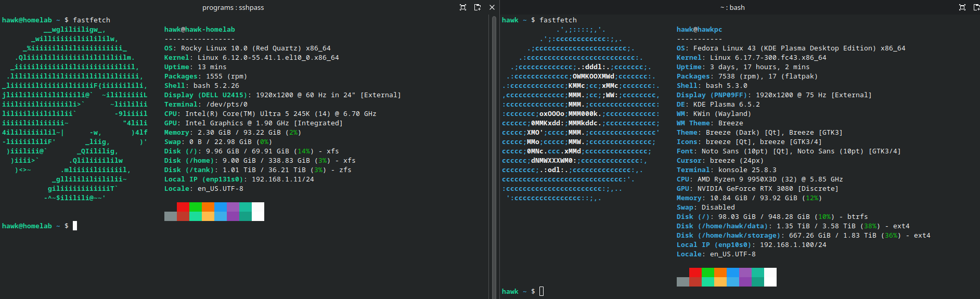Focus the right pane hawk prompt cursor
Viewport: 980px width, 299px height.
click(x=541, y=291)
